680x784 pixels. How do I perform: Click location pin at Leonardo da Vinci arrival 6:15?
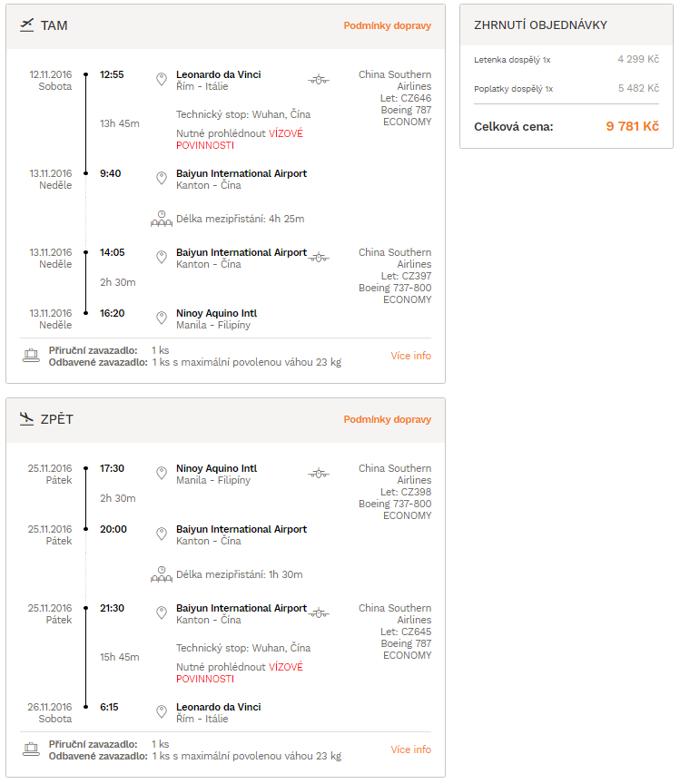click(161, 712)
